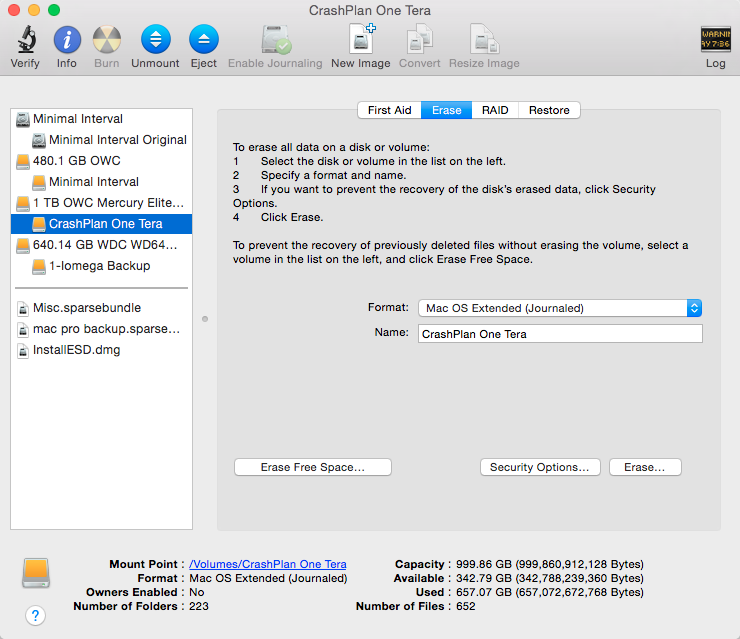This screenshot has height=639, width=740.
Task: Click the Capacity value 999.86 GB
Action: coord(550,564)
